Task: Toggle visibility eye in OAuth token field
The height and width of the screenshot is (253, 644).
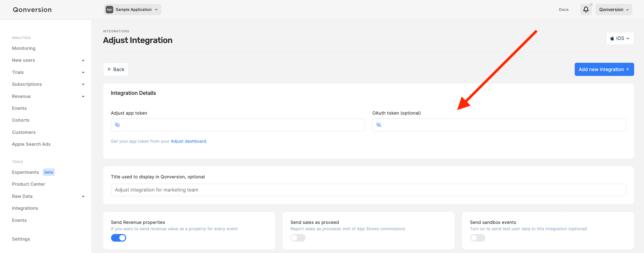Action: pyautogui.click(x=379, y=125)
